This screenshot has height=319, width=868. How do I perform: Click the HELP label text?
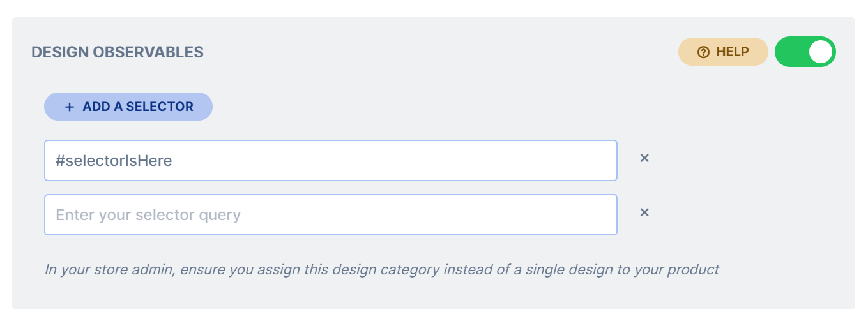pyautogui.click(x=733, y=52)
